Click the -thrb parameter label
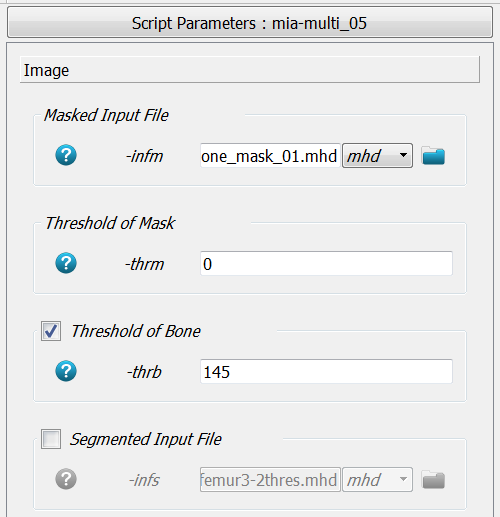This screenshot has width=500, height=517. 144,372
